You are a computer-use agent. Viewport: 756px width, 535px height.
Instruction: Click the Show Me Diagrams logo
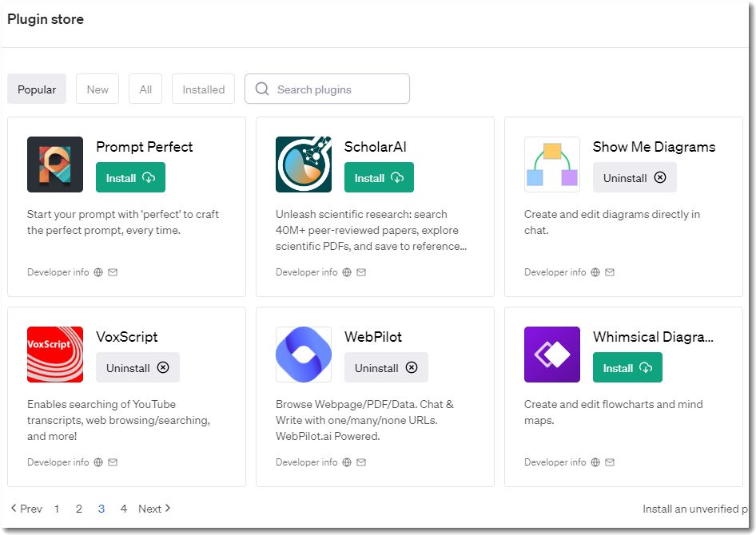click(552, 164)
